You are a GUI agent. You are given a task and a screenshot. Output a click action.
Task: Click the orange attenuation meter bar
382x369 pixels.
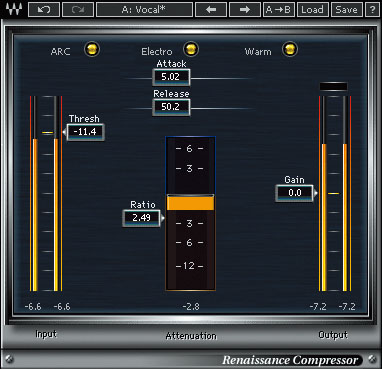[x=190, y=203]
